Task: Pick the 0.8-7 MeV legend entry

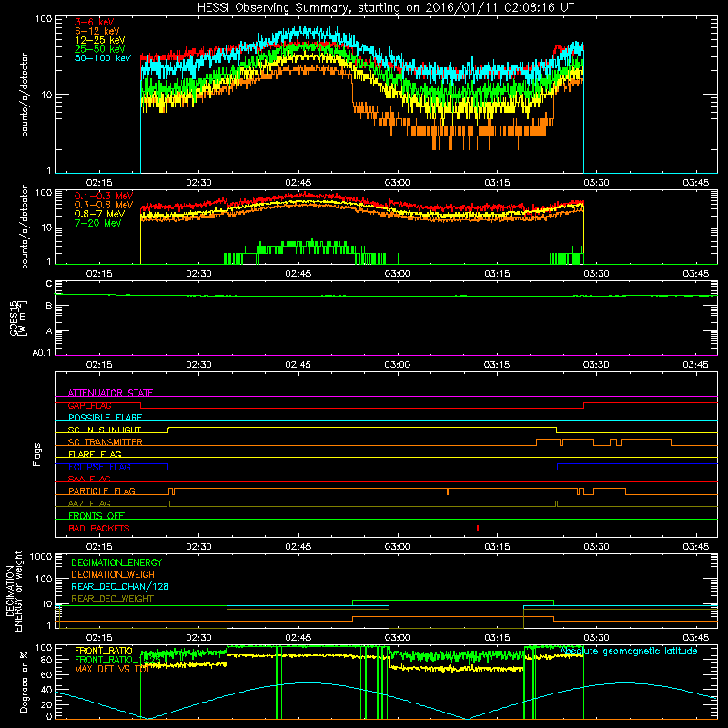Action: click(99, 214)
